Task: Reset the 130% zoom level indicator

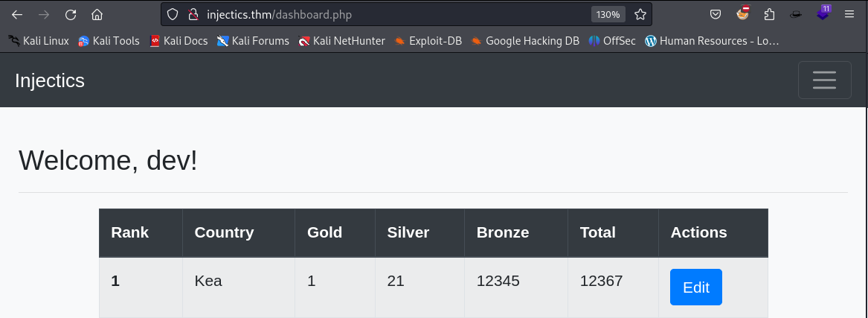Action: (x=608, y=14)
